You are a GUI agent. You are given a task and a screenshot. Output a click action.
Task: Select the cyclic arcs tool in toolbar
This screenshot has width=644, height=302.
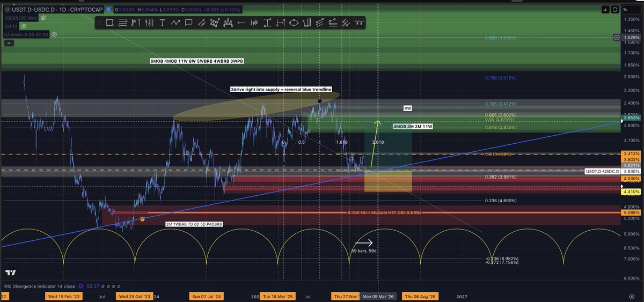(x=360, y=23)
